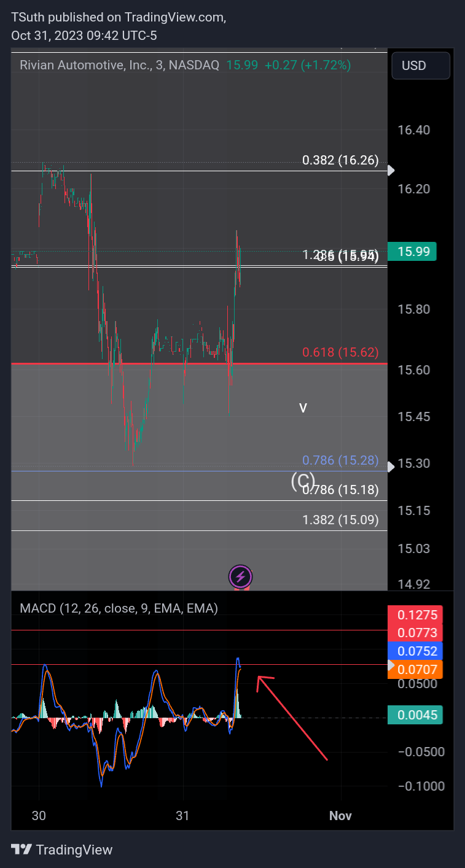Click the red 0.1275 MACD axis tag
465x868 pixels.
point(415,615)
